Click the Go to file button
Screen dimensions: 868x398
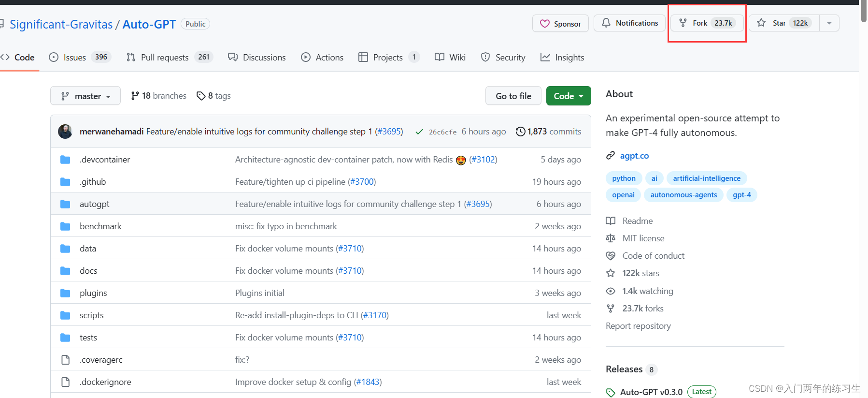pos(513,96)
